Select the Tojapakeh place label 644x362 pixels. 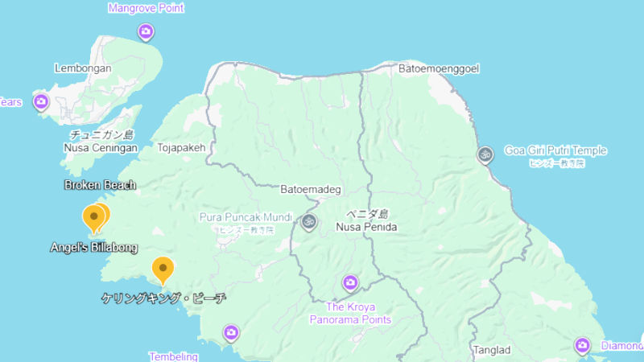[x=181, y=148]
